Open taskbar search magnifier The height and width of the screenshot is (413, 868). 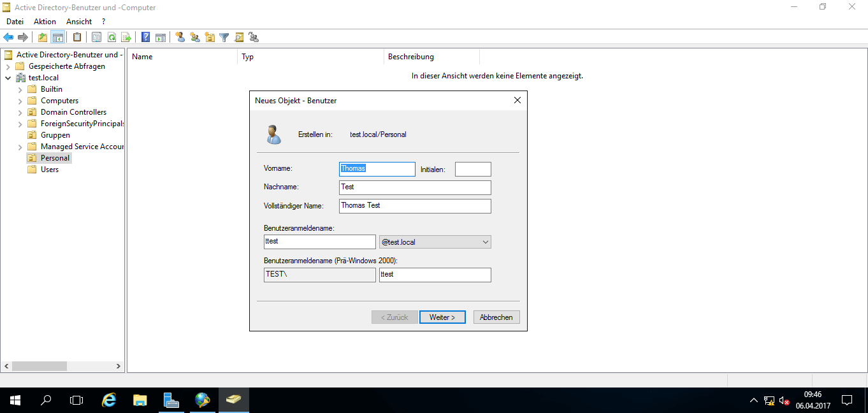coord(46,400)
